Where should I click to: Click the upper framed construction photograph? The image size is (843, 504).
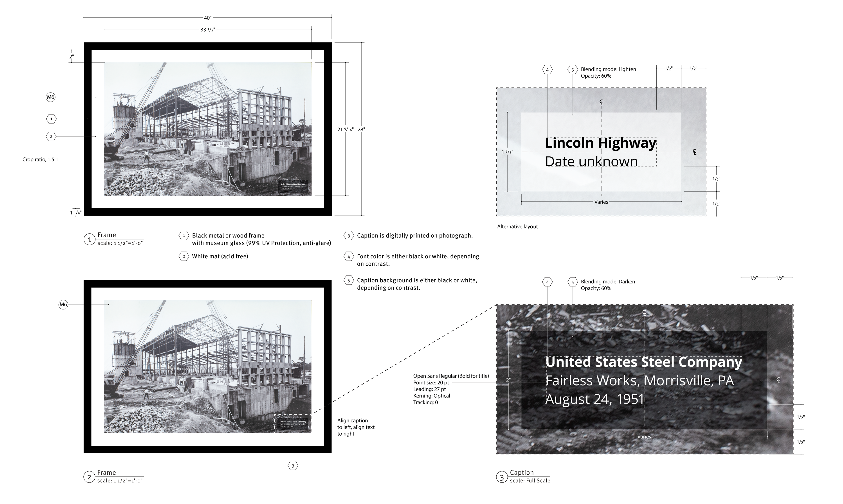point(208,129)
